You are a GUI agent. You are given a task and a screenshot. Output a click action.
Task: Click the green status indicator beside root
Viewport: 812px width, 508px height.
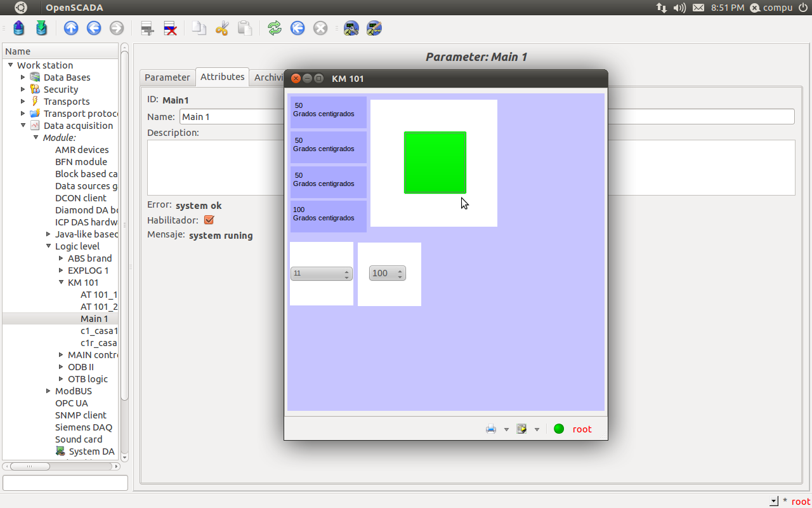(x=559, y=429)
